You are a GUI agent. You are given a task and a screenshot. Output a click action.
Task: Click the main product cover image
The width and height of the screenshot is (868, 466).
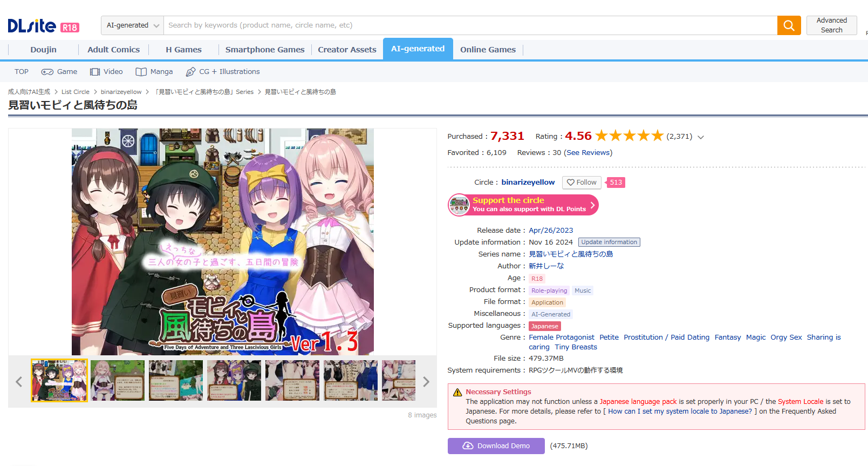tap(223, 242)
